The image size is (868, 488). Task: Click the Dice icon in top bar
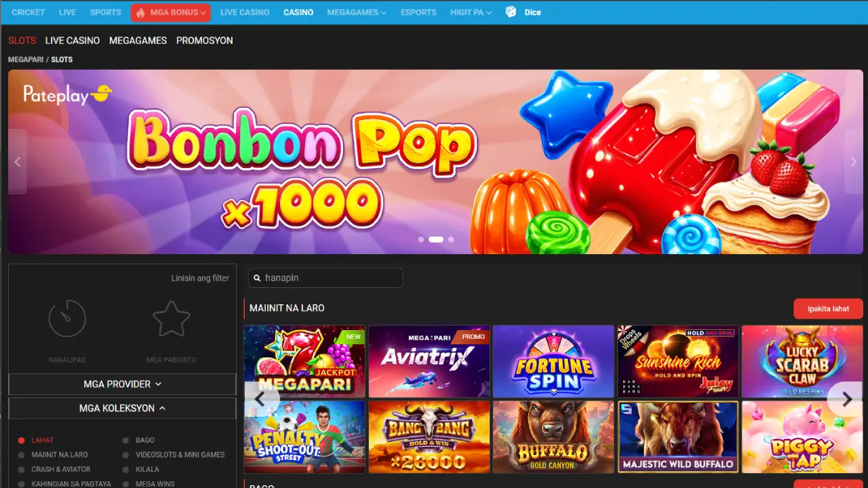tap(511, 12)
